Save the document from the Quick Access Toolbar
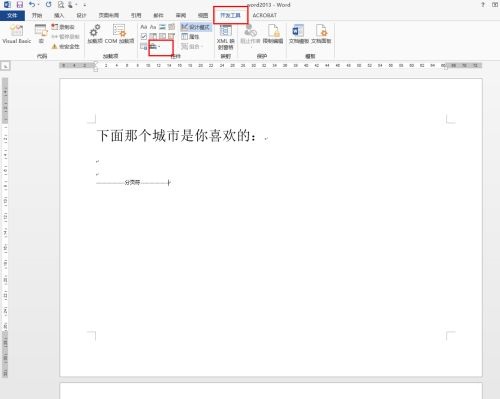 click(x=20, y=5)
